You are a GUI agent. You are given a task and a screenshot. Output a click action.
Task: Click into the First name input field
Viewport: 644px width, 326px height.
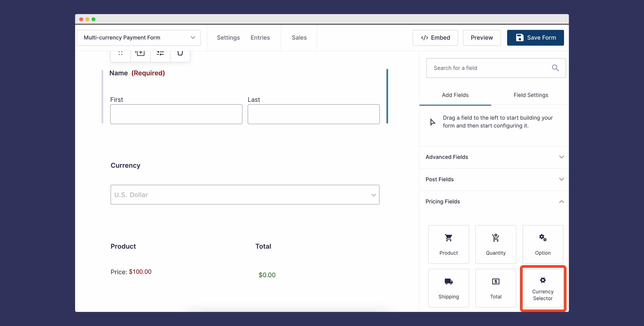pos(176,114)
